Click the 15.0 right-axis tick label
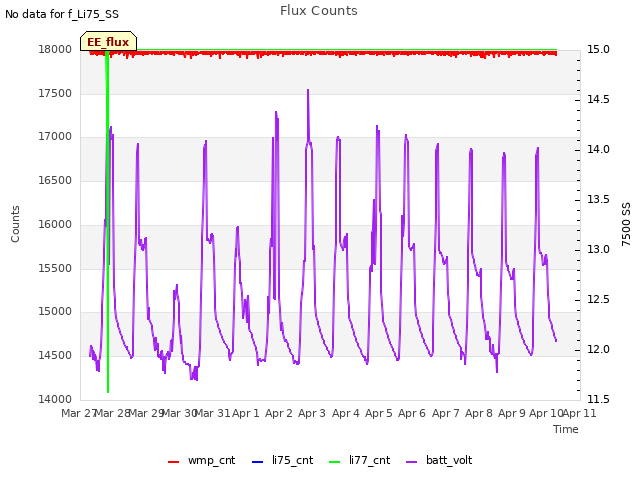This screenshot has width=640, height=480. click(x=598, y=50)
